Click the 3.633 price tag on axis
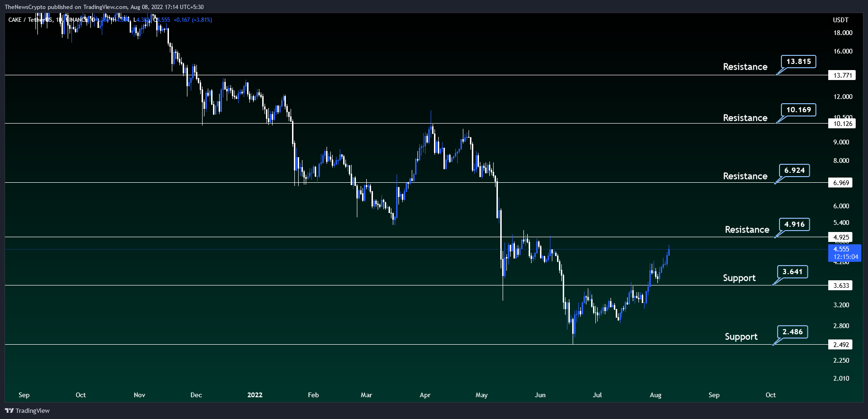This screenshot has height=419, width=868. (841, 285)
